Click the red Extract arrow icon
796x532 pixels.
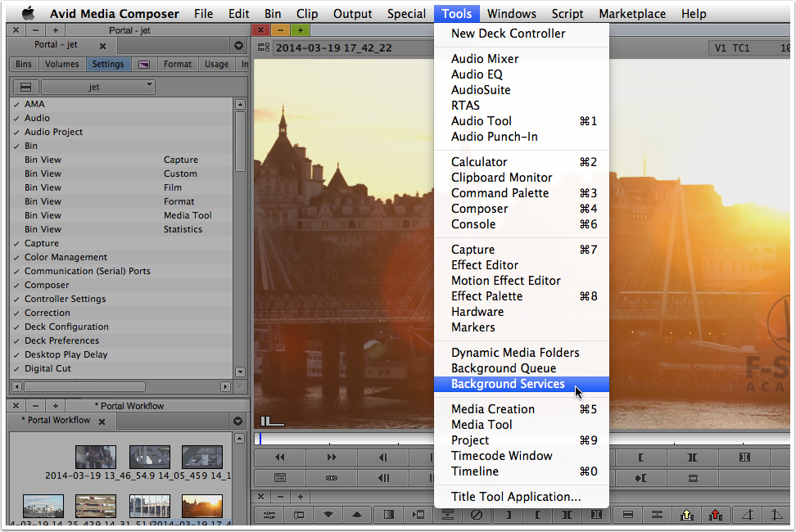coord(716,515)
